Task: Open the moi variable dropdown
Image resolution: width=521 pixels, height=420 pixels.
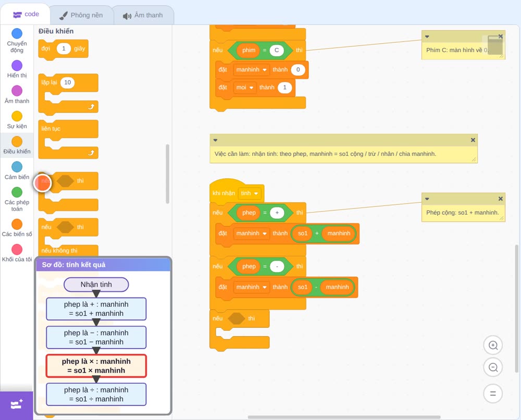Action: 244,88
